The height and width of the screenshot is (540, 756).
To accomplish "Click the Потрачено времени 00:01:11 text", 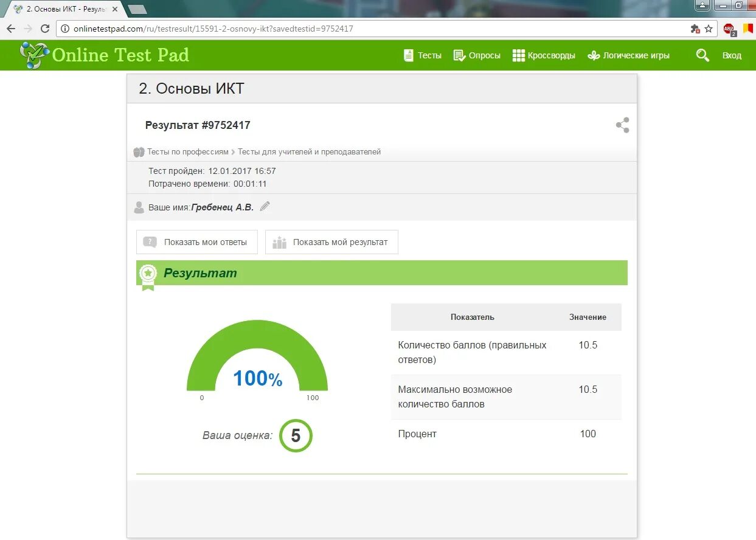I will click(x=207, y=184).
